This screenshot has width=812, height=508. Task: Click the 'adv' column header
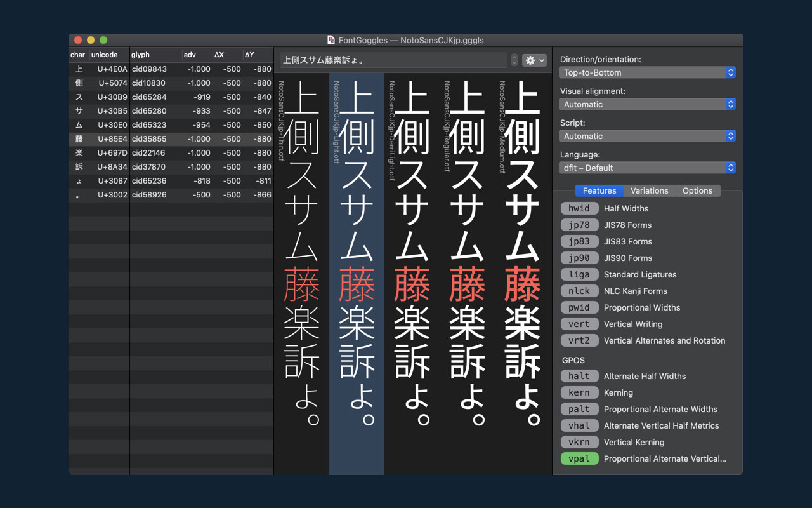pyautogui.click(x=197, y=55)
